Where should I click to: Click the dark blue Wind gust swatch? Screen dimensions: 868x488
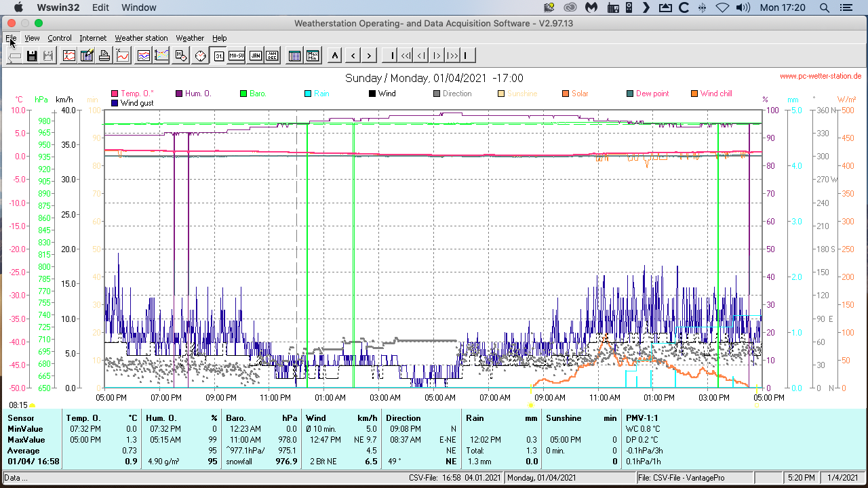point(115,103)
